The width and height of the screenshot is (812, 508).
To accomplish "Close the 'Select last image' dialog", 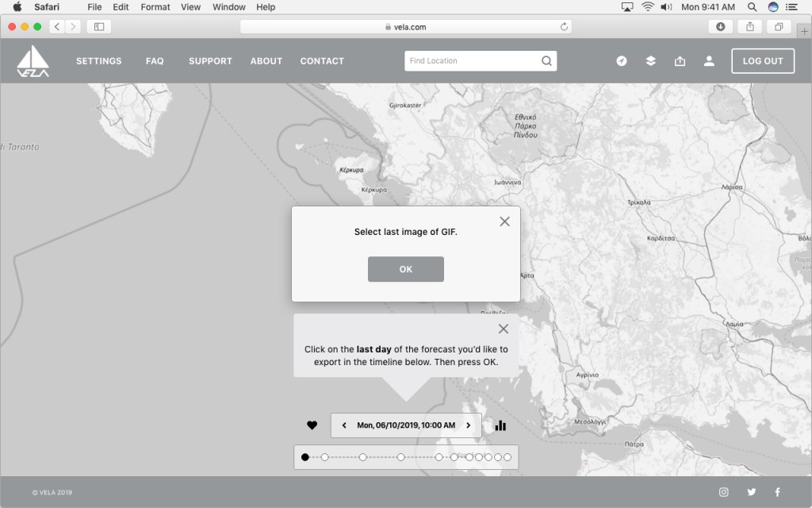I will click(504, 221).
